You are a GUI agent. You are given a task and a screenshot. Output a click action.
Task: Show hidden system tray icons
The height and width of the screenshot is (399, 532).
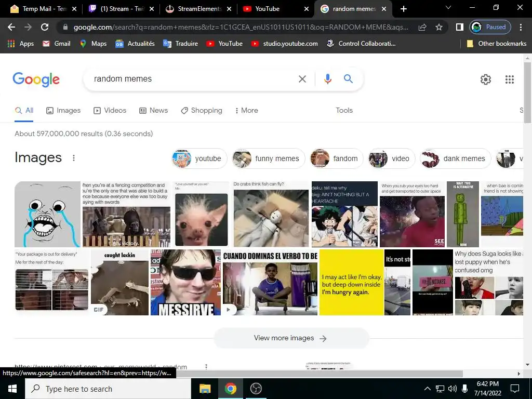point(428,389)
